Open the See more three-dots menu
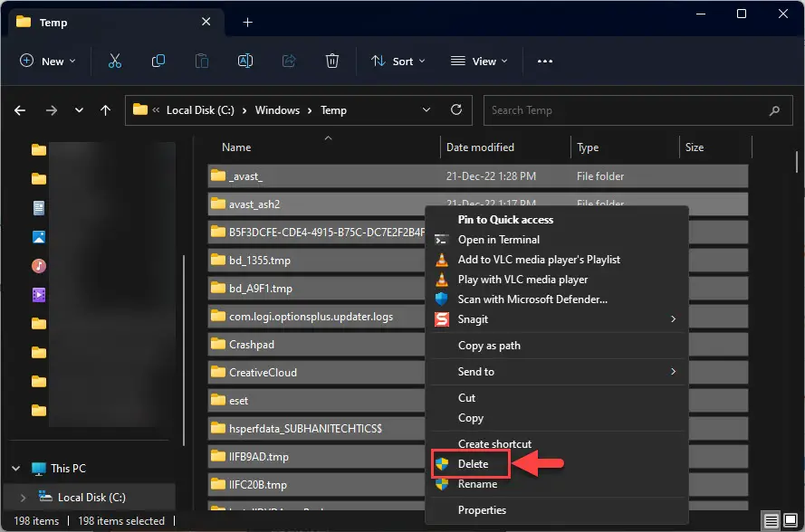This screenshot has width=805, height=532. (545, 62)
